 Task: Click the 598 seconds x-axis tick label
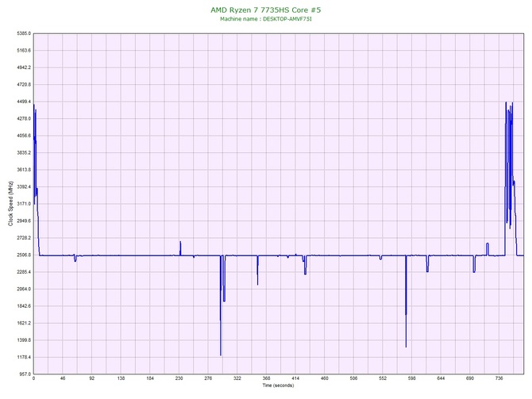pos(412,378)
